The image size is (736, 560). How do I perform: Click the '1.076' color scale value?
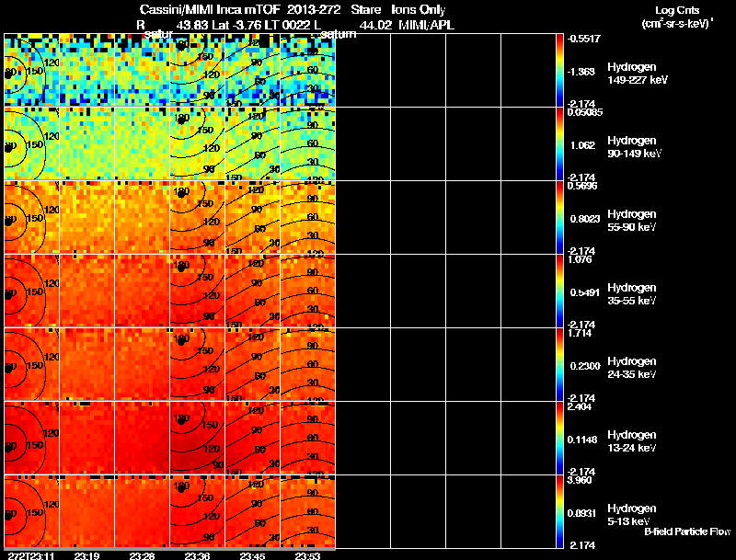pyautogui.click(x=580, y=259)
